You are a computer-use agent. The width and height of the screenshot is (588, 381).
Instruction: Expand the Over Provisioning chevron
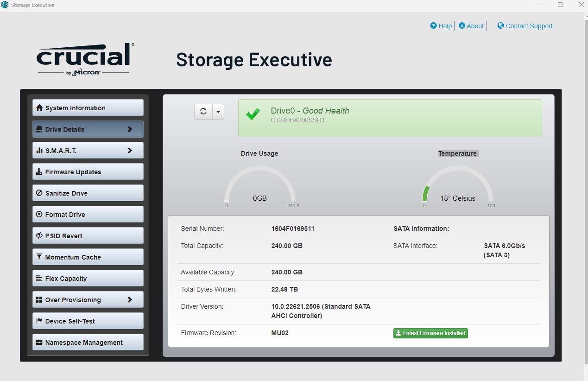(x=130, y=300)
